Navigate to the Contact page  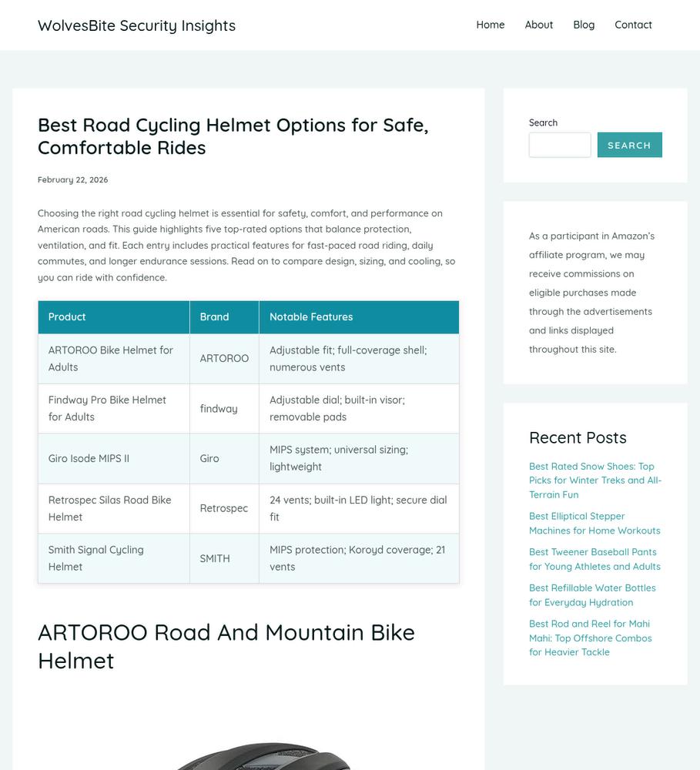coord(633,25)
